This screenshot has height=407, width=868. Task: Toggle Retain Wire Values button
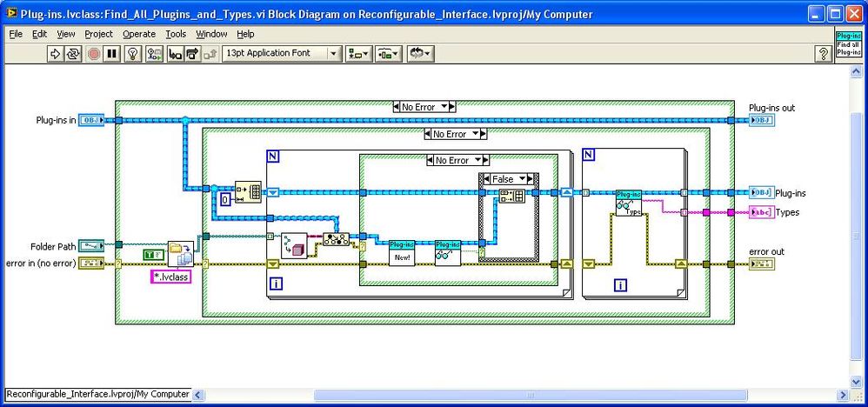coord(154,54)
